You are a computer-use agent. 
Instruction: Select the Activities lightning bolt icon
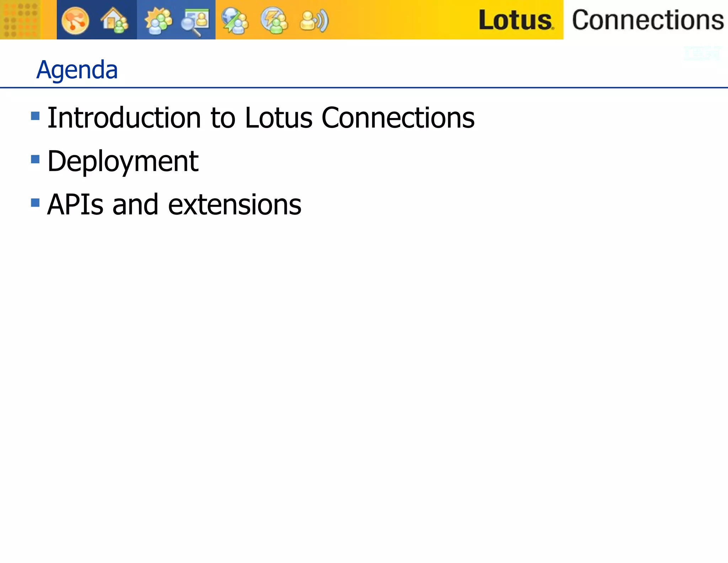[x=274, y=21]
